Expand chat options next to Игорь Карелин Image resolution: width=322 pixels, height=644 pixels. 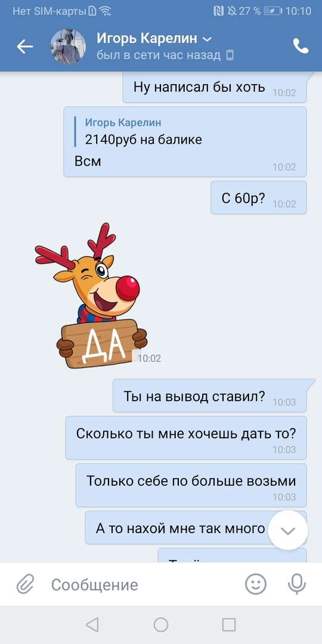point(208,39)
